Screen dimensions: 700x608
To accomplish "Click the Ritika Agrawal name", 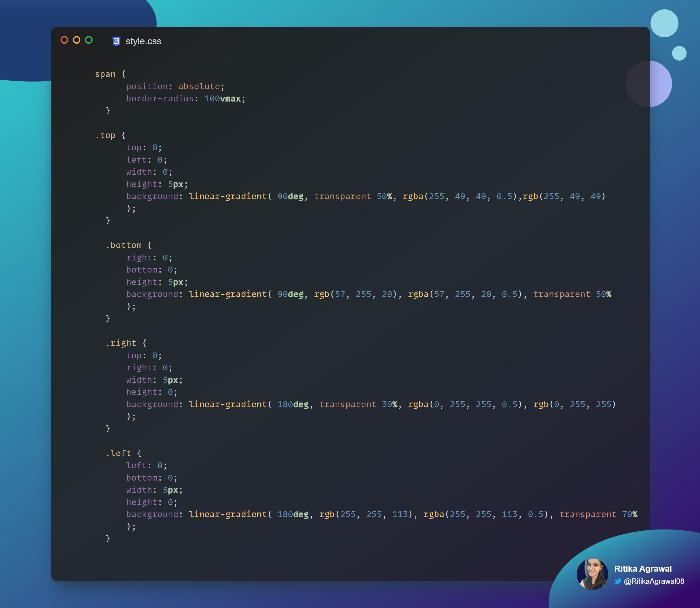I will 643,569.
